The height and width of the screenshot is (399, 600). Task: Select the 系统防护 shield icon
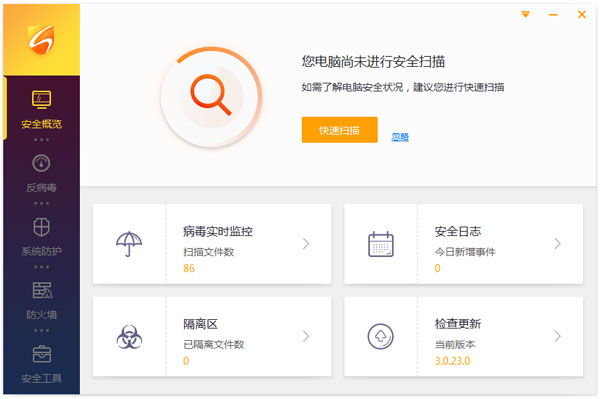coord(41,227)
